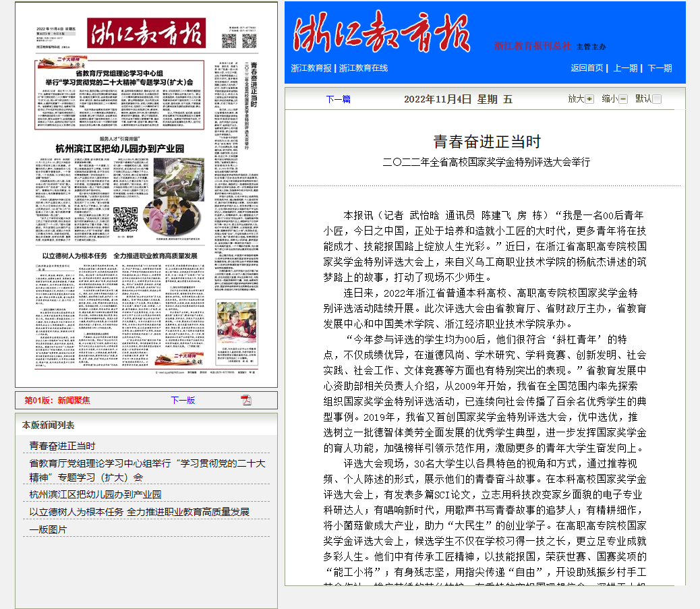Click the 缩小 label text
Image resolution: width=700 pixels, height=609 pixels.
[x=610, y=98]
